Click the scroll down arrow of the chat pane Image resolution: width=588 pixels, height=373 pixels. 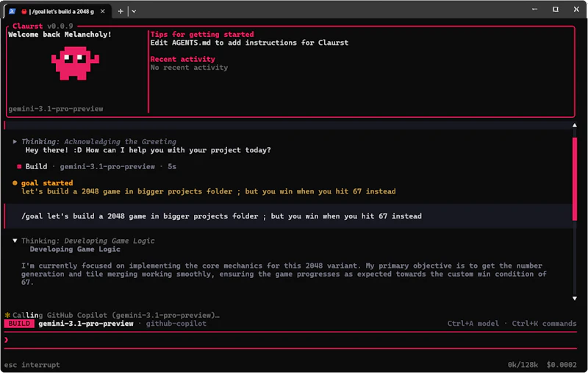coord(575,298)
